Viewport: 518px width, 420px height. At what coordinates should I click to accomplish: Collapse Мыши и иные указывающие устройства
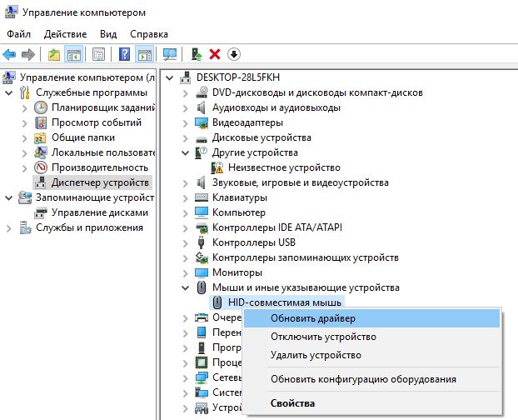pos(186,287)
